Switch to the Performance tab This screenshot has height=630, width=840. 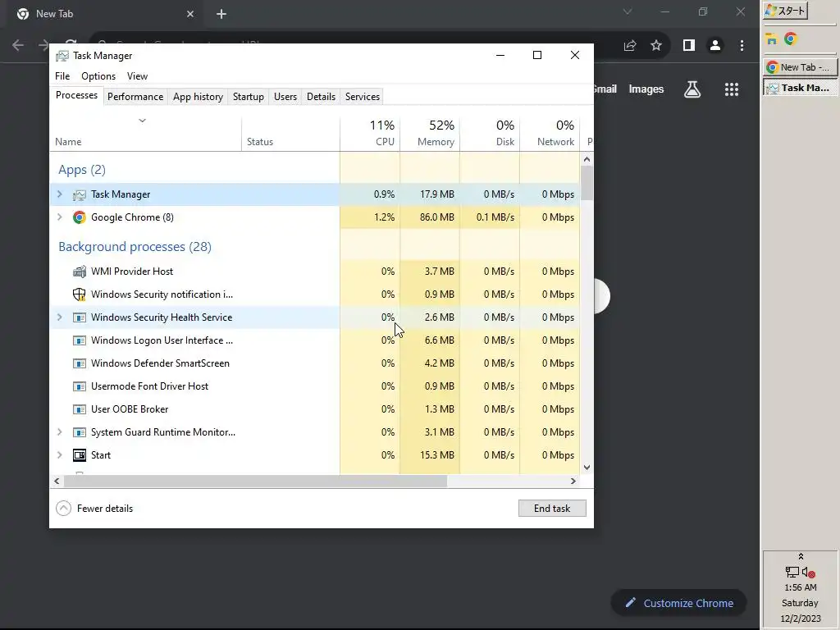coord(135,97)
